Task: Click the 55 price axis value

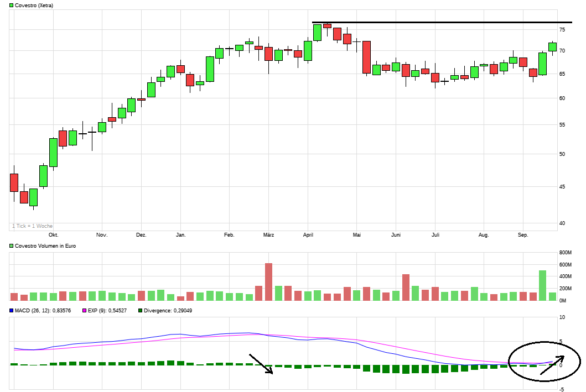Action: (x=562, y=125)
